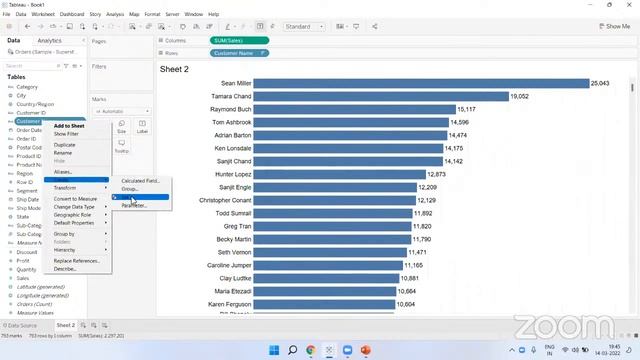Select Calculated Field... in Create submenu
Screen dimensions: 640x360
(x=141, y=181)
